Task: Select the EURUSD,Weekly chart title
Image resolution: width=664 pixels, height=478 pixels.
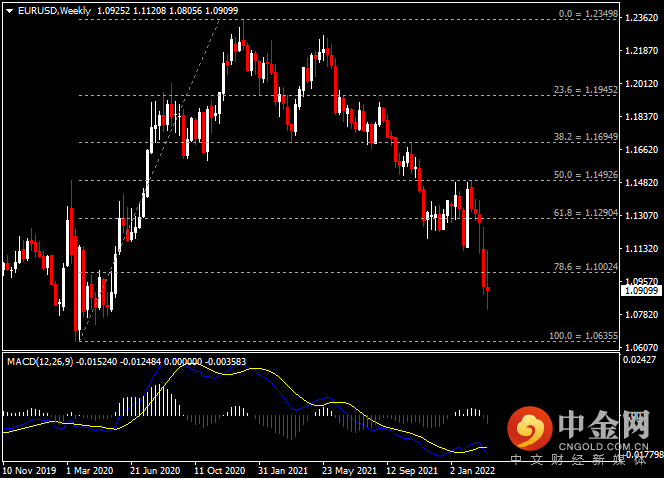Action: [x=54, y=11]
